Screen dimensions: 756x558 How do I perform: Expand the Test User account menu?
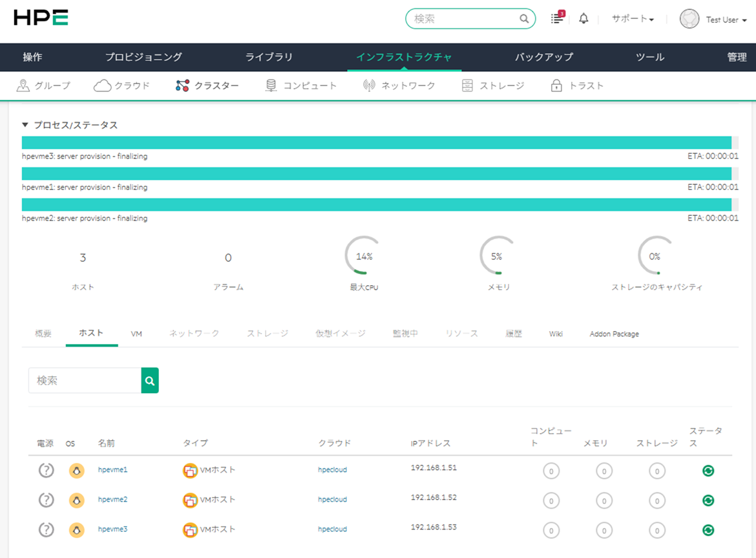(x=726, y=20)
